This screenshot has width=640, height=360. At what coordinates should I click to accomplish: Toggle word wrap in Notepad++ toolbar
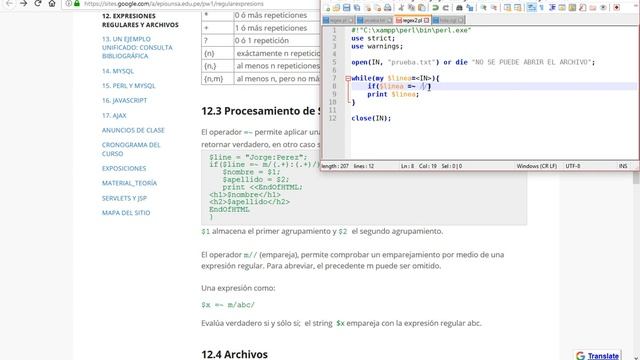point(531,8)
